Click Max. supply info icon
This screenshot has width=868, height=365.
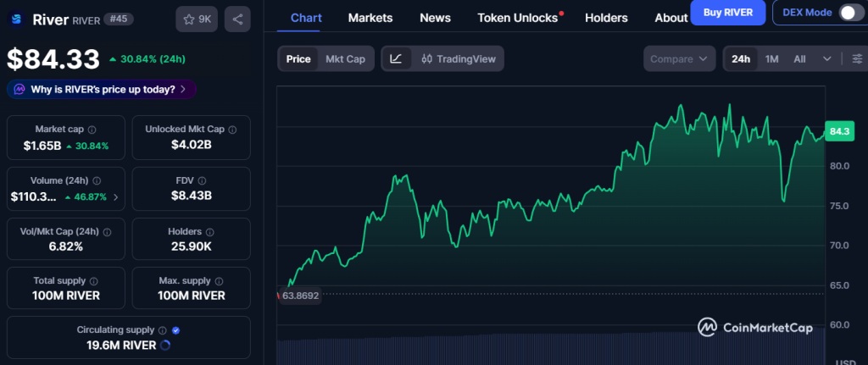click(x=220, y=281)
